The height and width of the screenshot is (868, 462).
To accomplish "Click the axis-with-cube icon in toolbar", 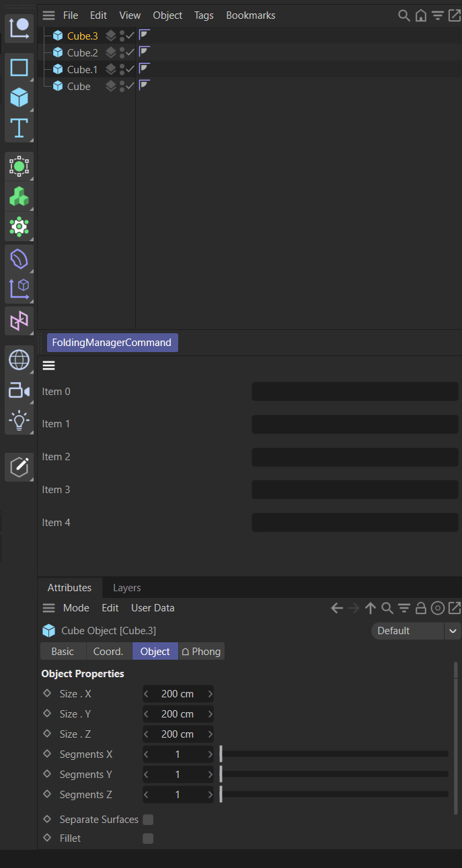I will pos(19,289).
